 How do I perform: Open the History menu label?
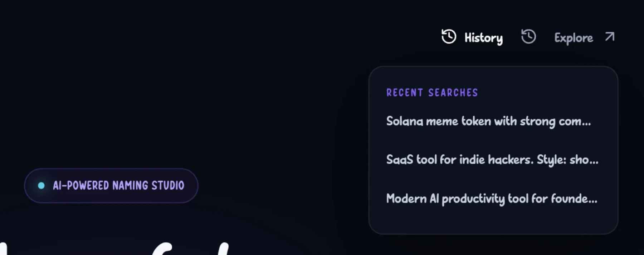483,38
